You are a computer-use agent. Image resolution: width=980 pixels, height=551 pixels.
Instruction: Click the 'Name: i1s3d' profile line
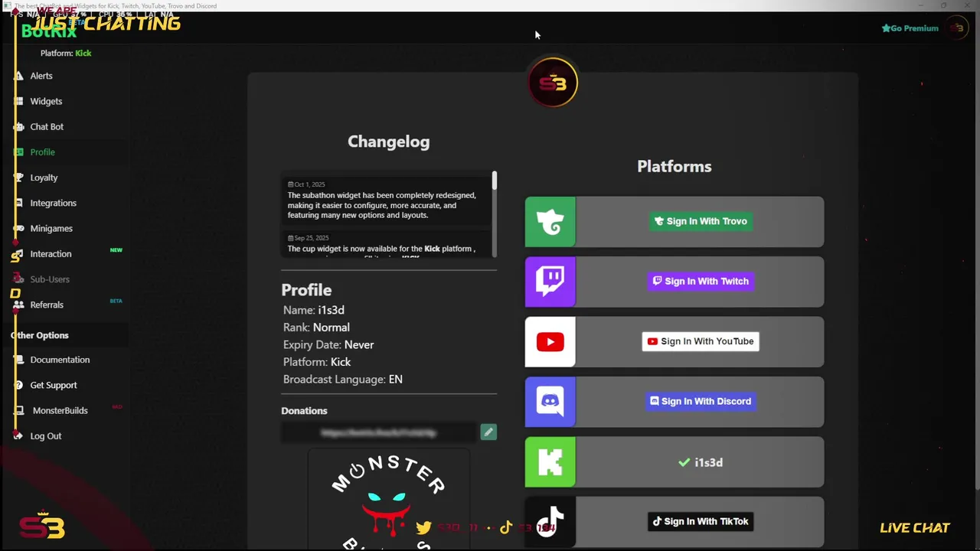[314, 310]
